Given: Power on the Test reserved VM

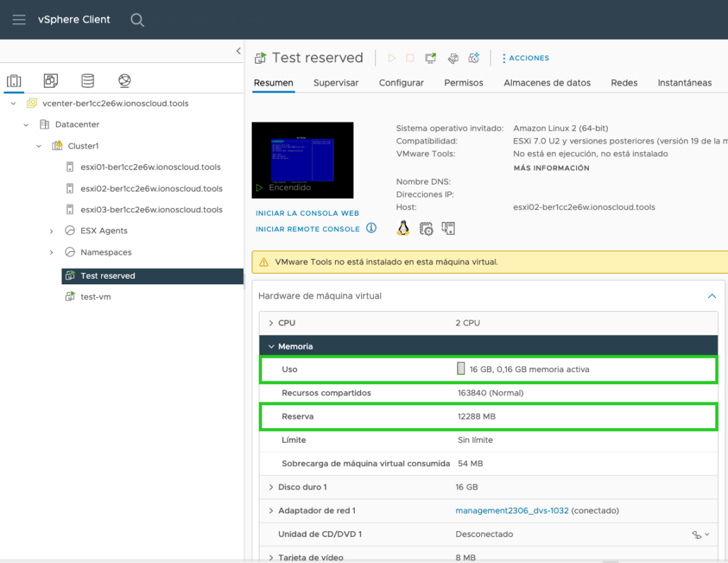Looking at the screenshot, I should 392,57.
